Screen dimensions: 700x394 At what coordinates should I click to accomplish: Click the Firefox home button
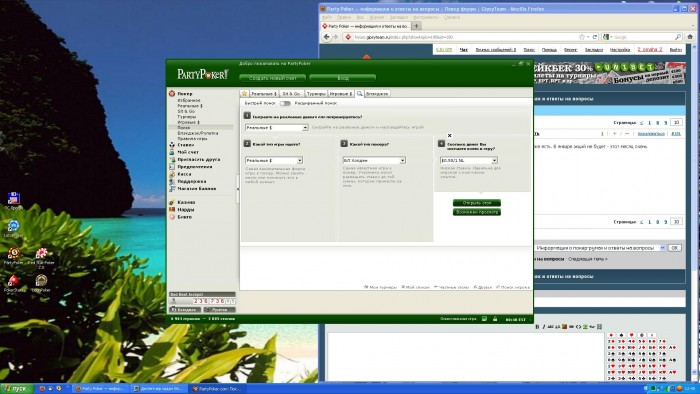click(x=690, y=37)
